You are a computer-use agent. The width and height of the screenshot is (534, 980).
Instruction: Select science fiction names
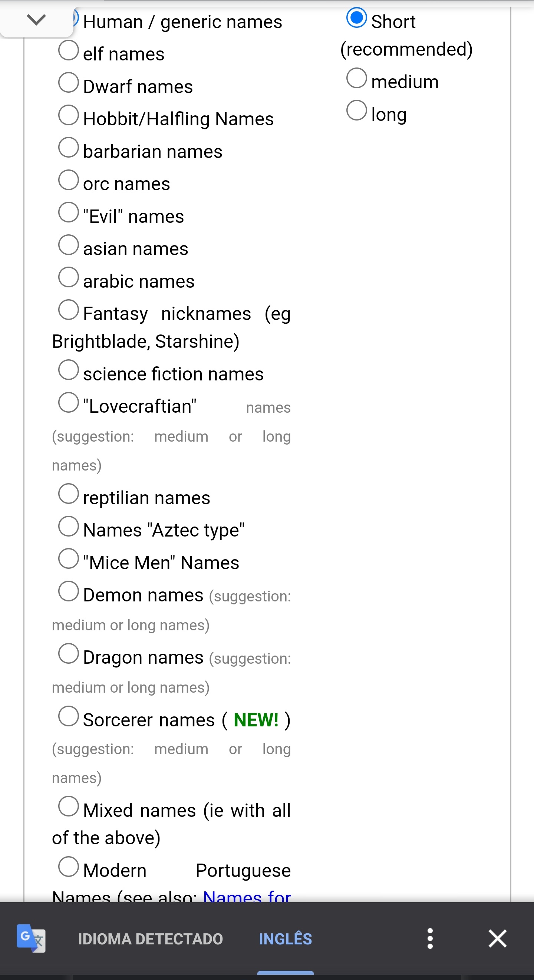point(69,370)
